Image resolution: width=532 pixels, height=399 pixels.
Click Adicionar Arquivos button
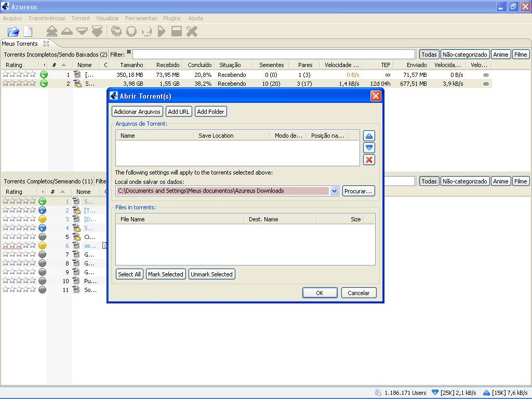[137, 112]
